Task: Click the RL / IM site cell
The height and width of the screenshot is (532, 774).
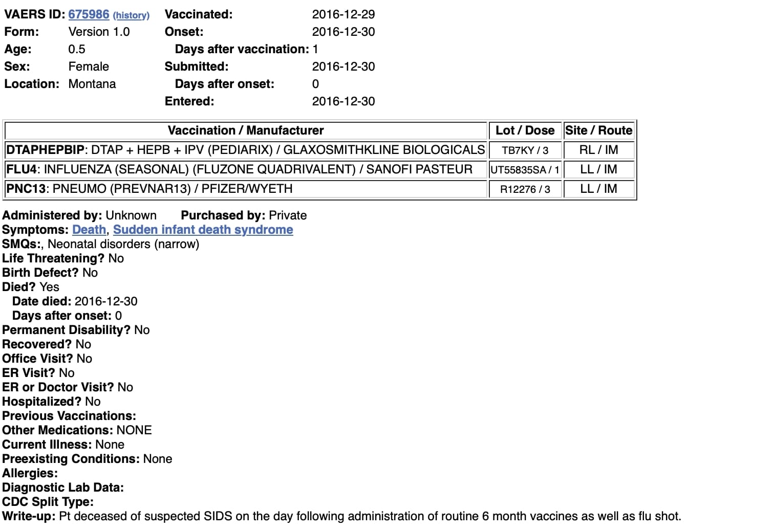Action: pos(599,150)
